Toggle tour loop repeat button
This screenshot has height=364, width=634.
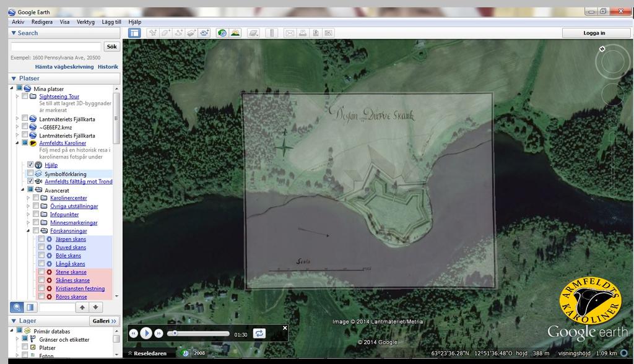[x=259, y=333]
